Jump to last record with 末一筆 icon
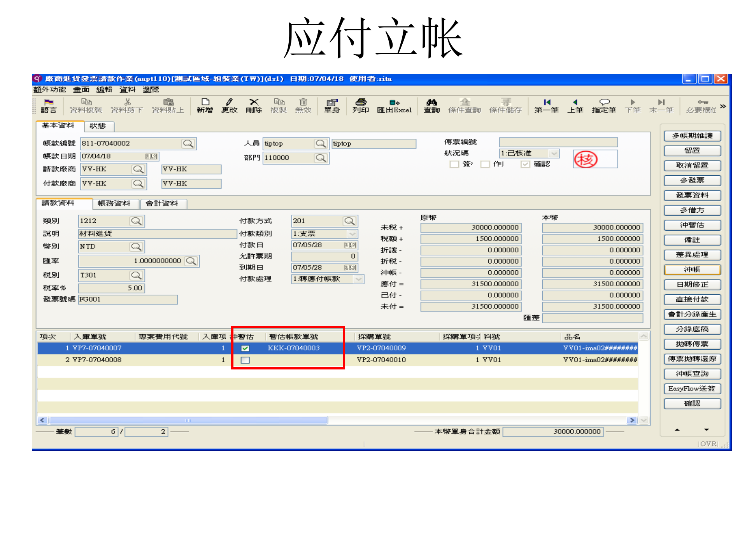This screenshot has height=560, width=747. pyautogui.click(x=661, y=106)
